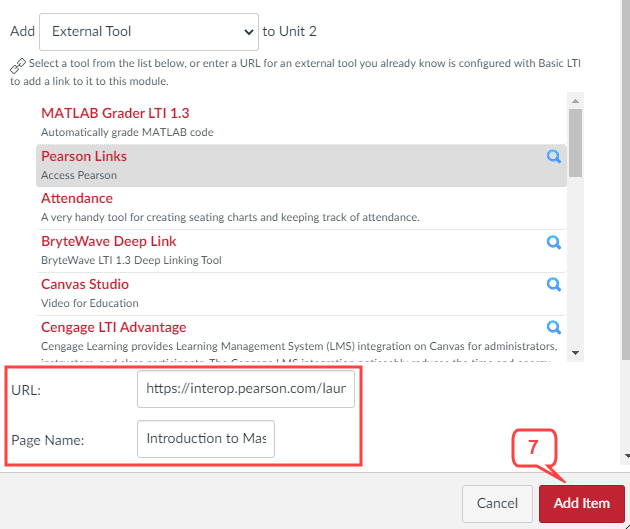This screenshot has height=529, width=630.
Task: Click the 'to Unit 2' label
Action: click(x=289, y=31)
